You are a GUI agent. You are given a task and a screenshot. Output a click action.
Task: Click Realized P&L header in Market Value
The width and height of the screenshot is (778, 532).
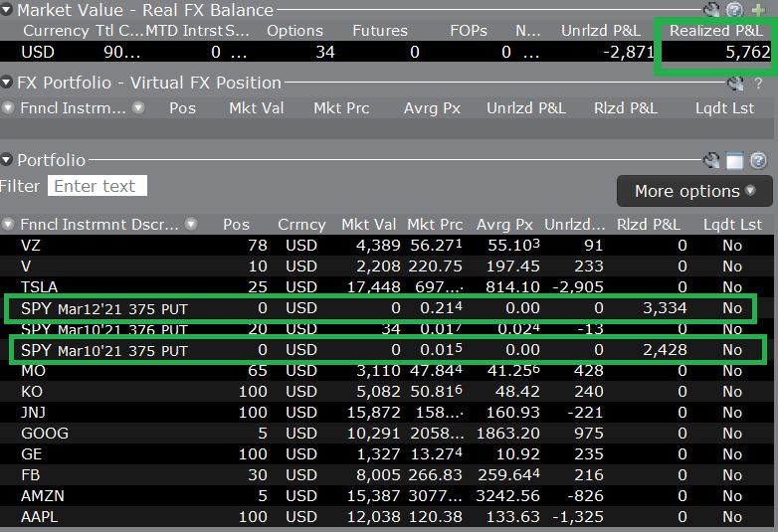[x=716, y=31]
